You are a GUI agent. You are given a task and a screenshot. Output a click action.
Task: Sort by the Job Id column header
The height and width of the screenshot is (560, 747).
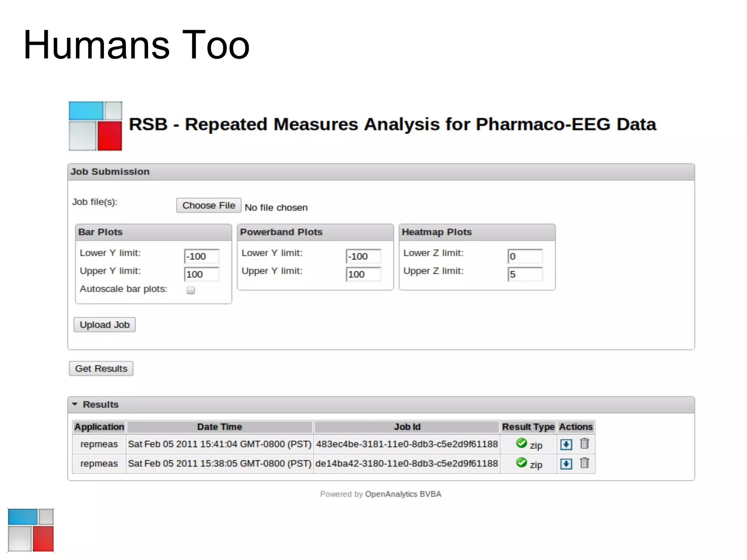[x=407, y=427]
